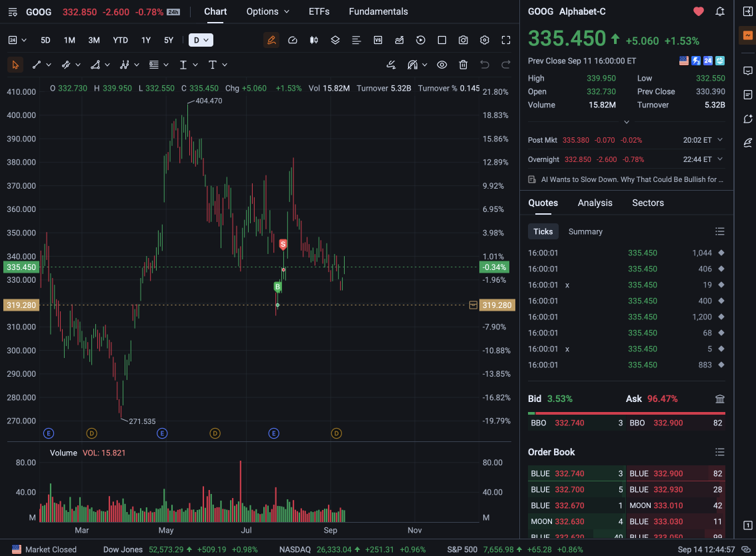Screen dimensions: 756x556
Task: Take a chart snapshot with camera icon
Action: (463, 40)
